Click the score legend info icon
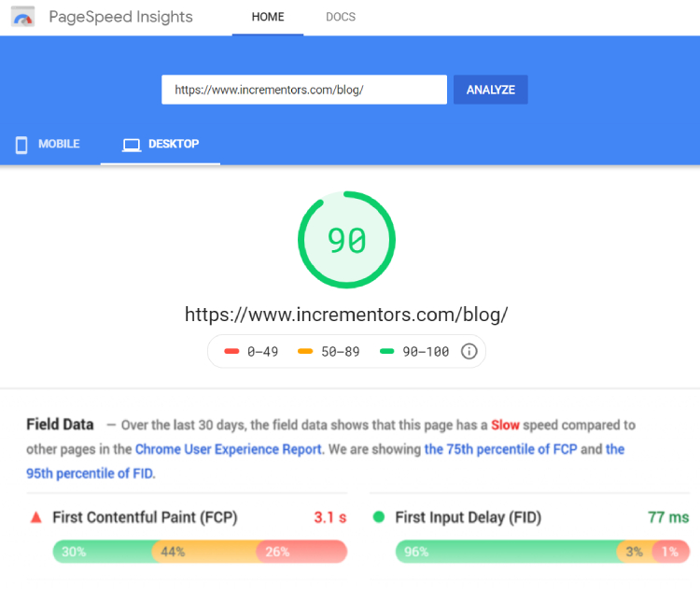 [469, 351]
